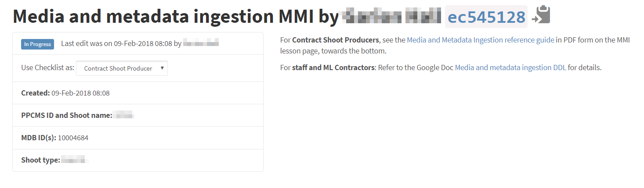Click the bold Contract Shoot Producers text

335,40
